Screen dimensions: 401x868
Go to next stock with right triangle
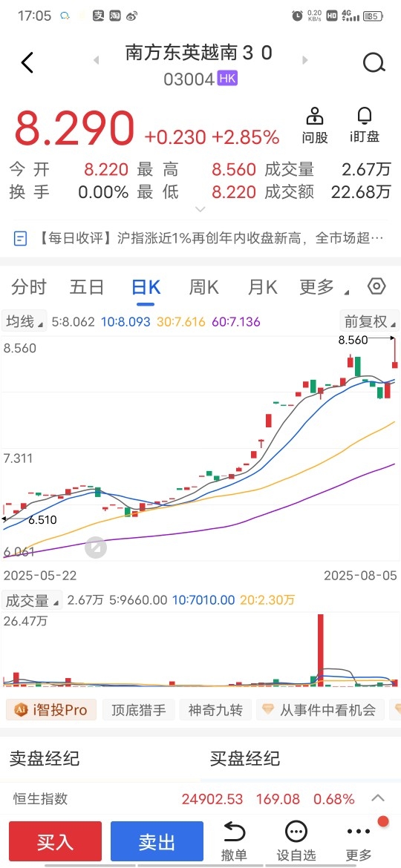304,60
